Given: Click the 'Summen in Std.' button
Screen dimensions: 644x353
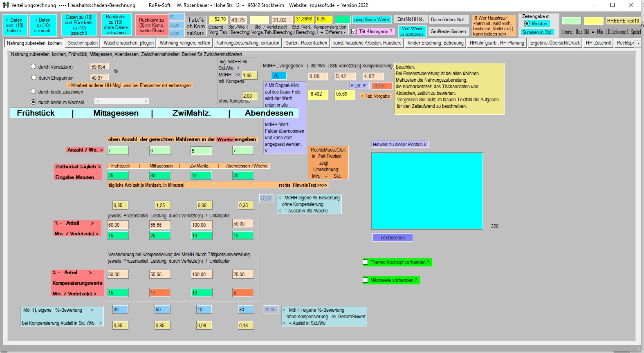Looking at the screenshot, I should 537,32.
